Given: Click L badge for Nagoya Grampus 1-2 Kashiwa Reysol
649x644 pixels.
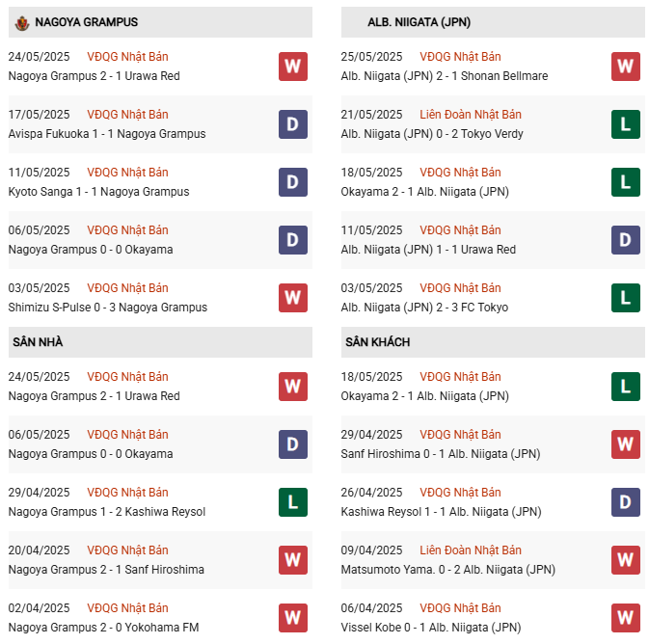Looking at the screenshot, I should point(292,502).
